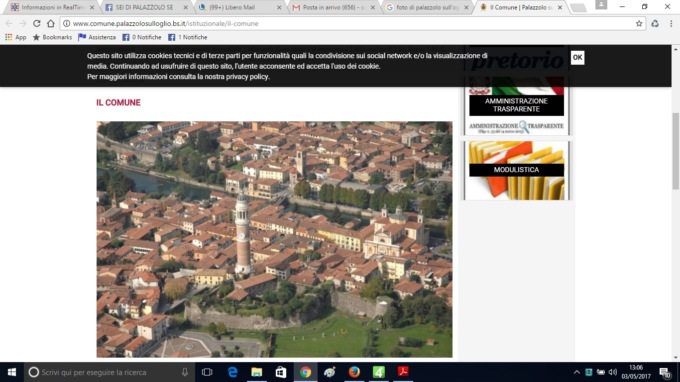Click the Cortana search box
This screenshot has height=382, width=680.
(x=109, y=372)
